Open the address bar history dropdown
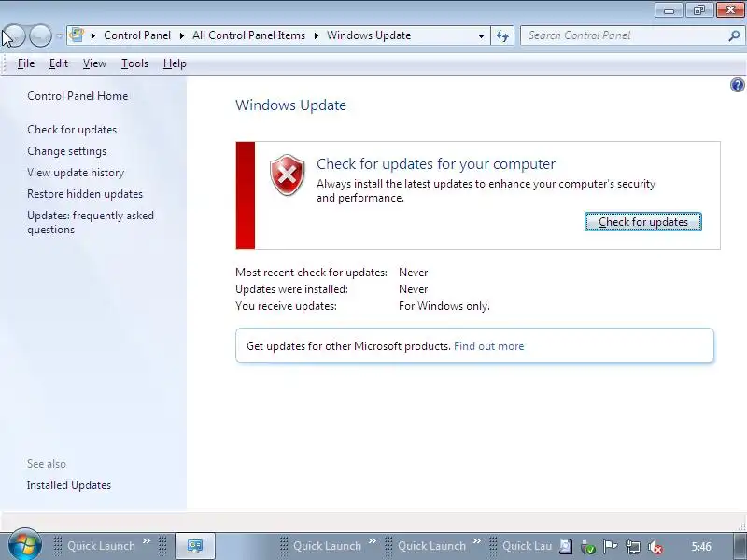This screenshot has width=747, height=560. click(x=481, y=35)
